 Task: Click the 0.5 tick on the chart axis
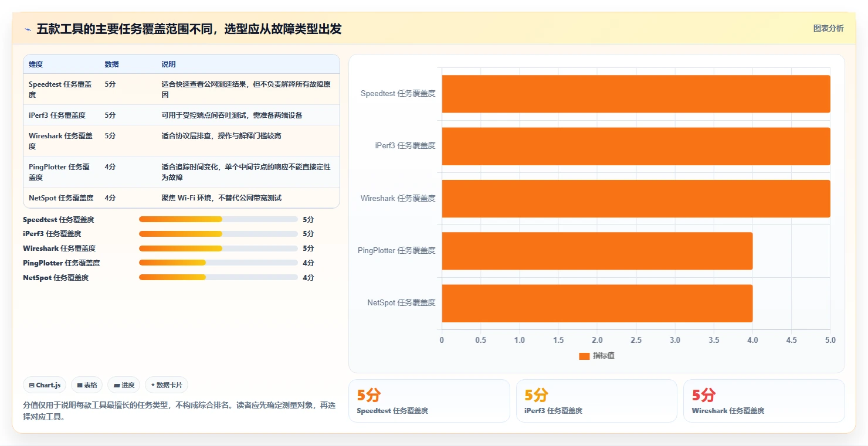click(x=481, y=340)
